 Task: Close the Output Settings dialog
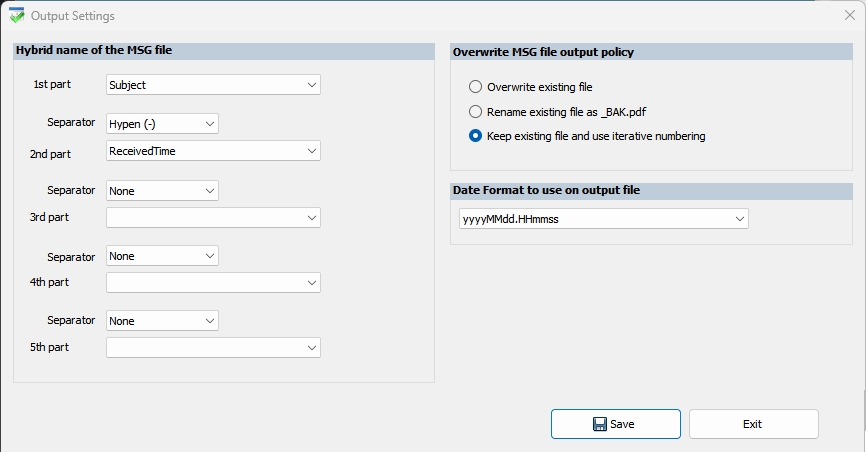[x=849, y=16]
